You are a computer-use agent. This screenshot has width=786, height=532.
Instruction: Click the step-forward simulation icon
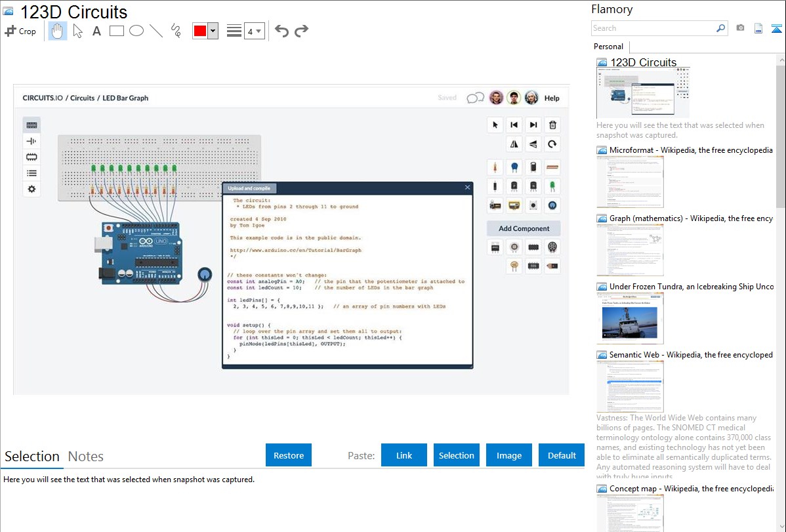533,125
